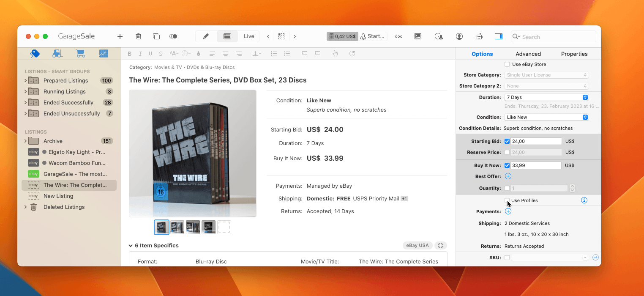Uncheck the Starting Bid checkbox
Viewport: 644px width, 296px height.
pos(507,141)
